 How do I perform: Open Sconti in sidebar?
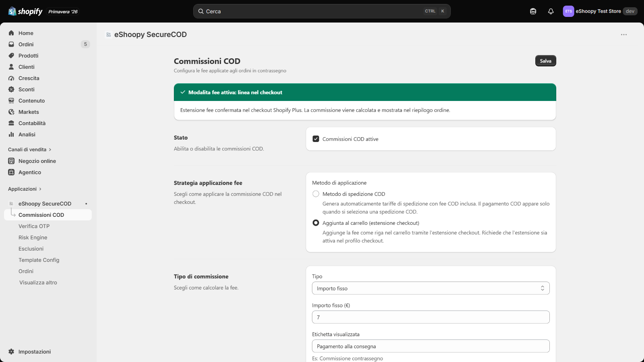coord(27,89)
